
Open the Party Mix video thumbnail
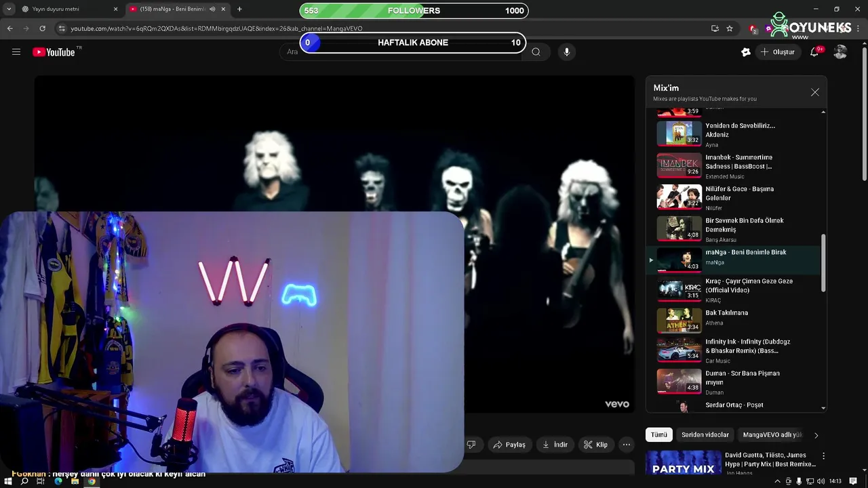[x=684, y=463]
